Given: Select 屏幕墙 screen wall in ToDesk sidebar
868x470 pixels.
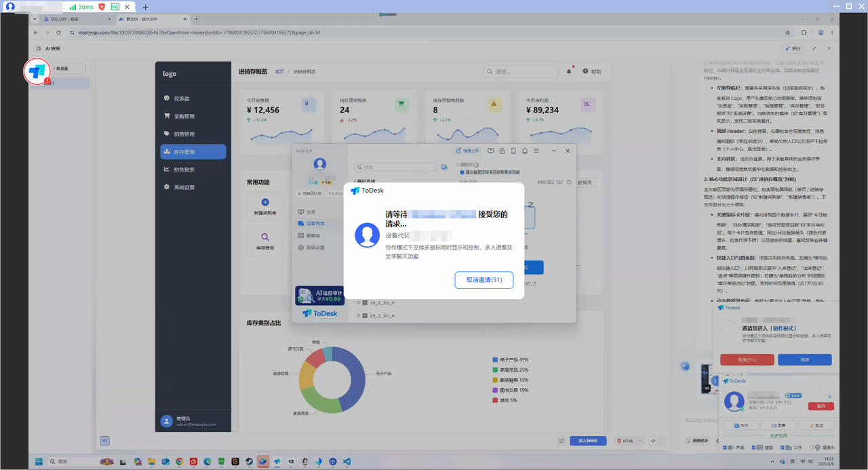Looking at the screenshot, I should [x=320, y=235].
